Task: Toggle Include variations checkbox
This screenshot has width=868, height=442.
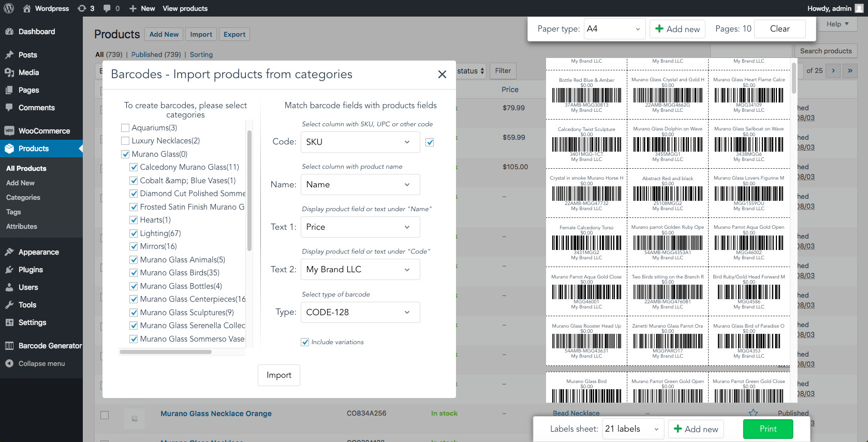Action: [305, 342]
